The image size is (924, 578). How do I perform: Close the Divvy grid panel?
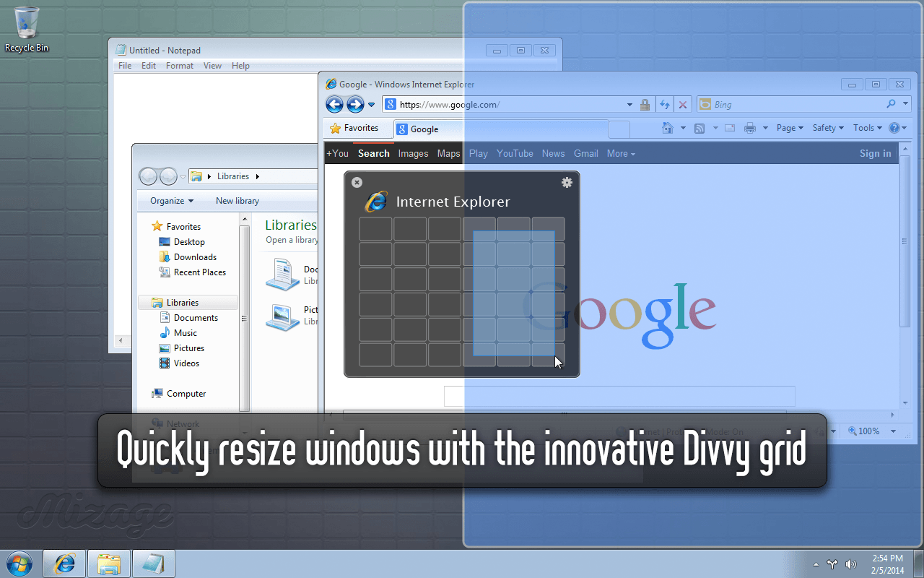click(x=357, y=183)
